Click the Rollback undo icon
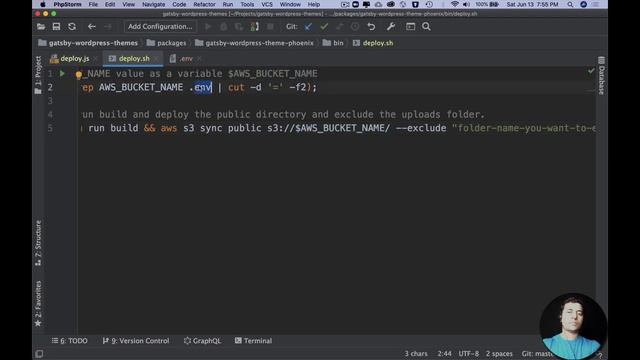 click(x=371, y=27)
